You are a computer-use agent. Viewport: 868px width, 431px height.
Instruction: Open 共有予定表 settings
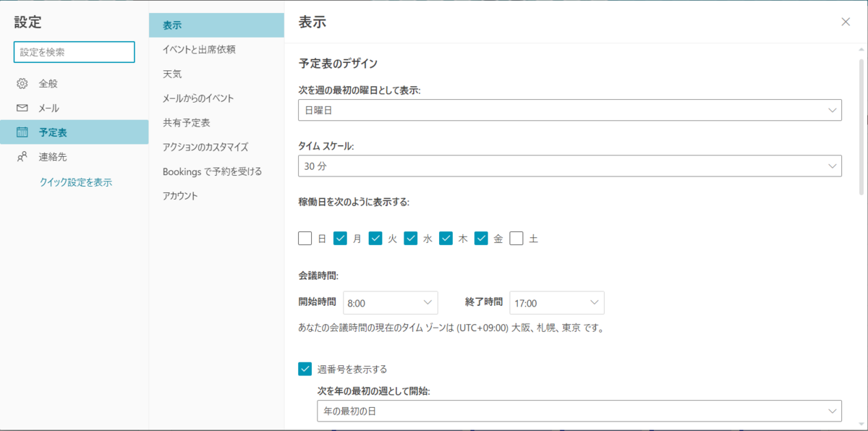(x=216, y=123)
